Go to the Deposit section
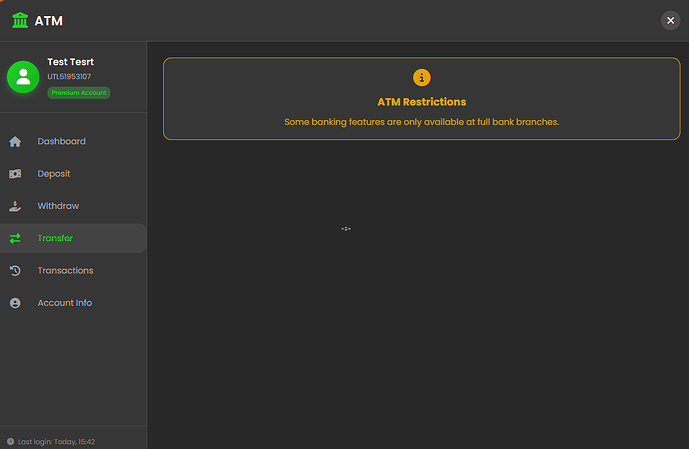 point(73,174)
